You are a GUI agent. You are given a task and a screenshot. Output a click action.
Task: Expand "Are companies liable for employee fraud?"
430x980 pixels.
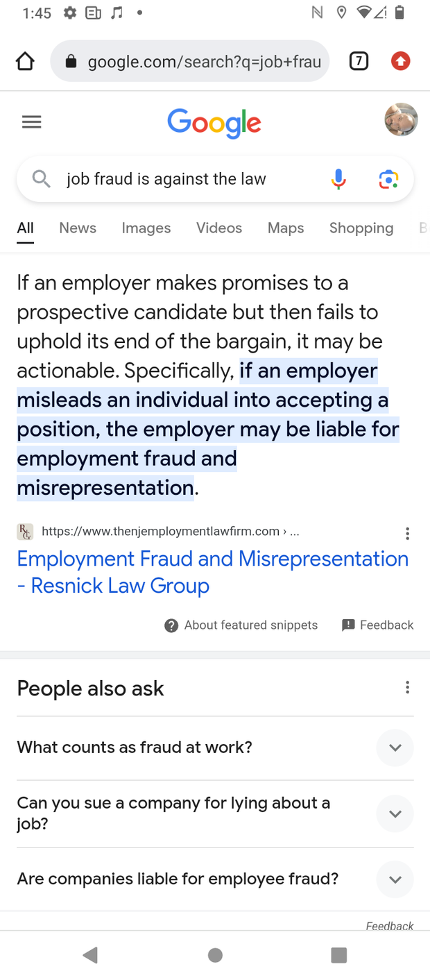(215, 879)
